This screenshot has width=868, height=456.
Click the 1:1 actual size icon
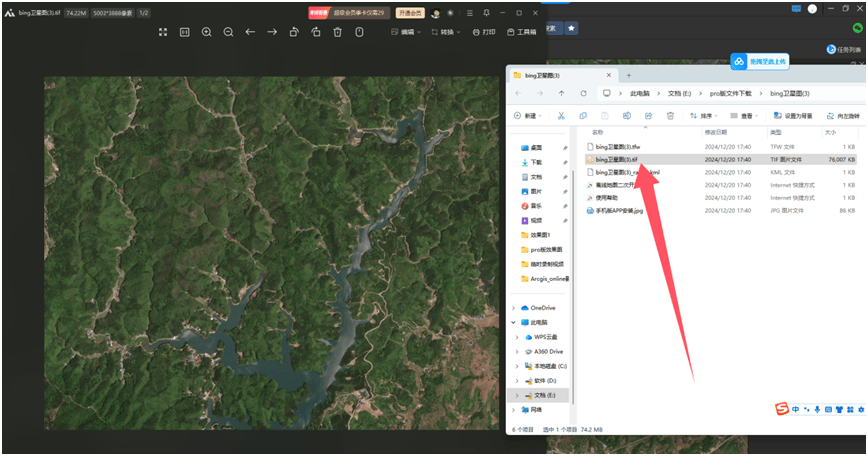click(185, 32)
